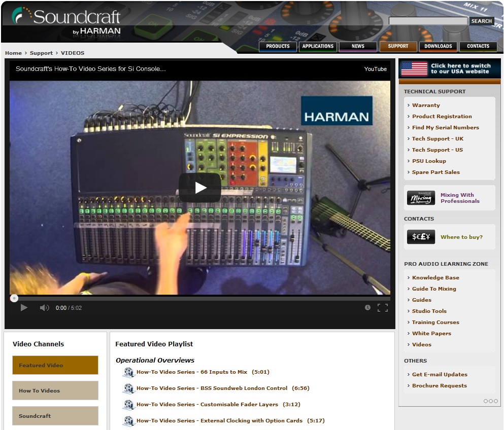Click the USA flag website switch banner
This screenshot has height=430, width=504.
click(449, 68)
